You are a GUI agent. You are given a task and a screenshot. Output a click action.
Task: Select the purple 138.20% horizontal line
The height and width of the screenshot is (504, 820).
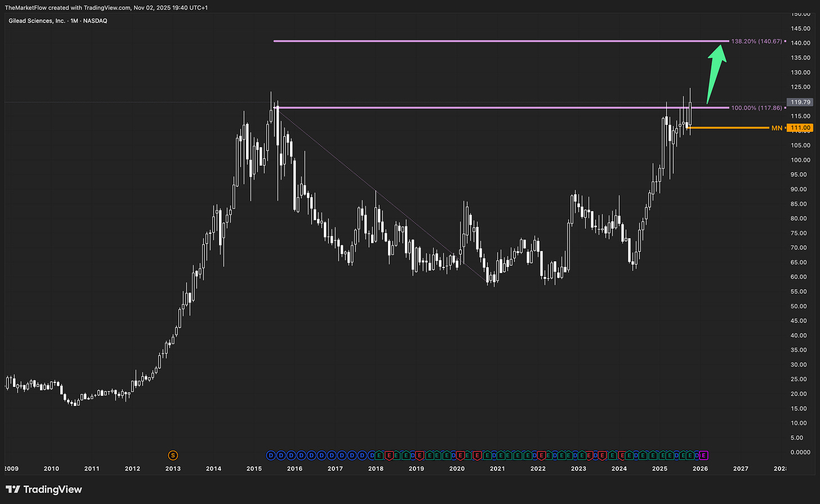500,41
